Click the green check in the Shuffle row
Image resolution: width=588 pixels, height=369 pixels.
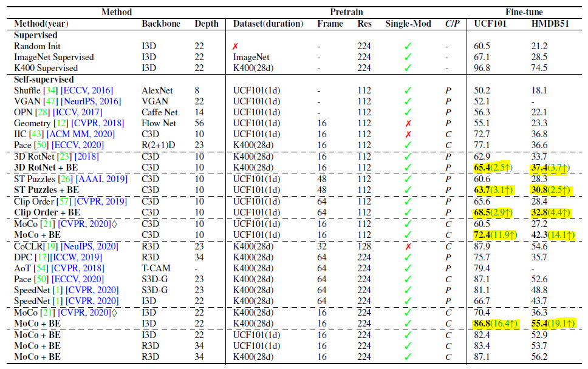point(408,90)
